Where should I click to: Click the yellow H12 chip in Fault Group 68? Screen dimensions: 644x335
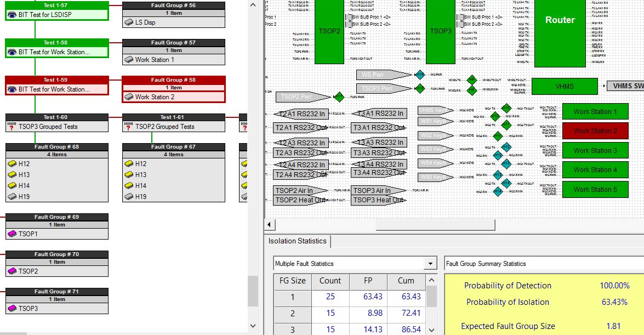tap(12, 164)
